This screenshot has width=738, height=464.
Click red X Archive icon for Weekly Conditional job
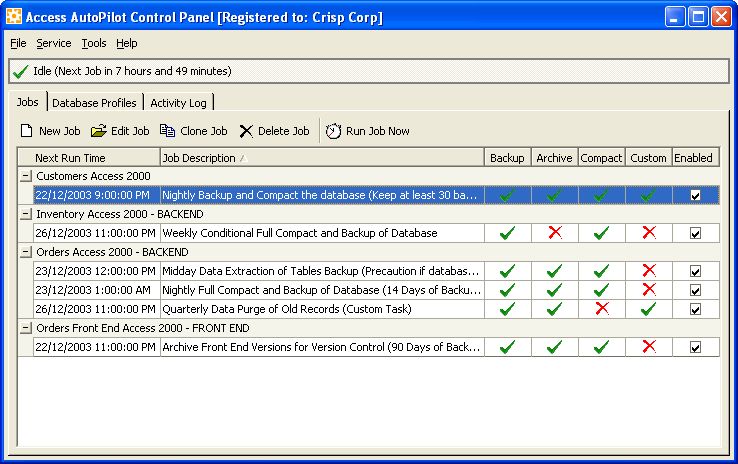tap(554, 233)
